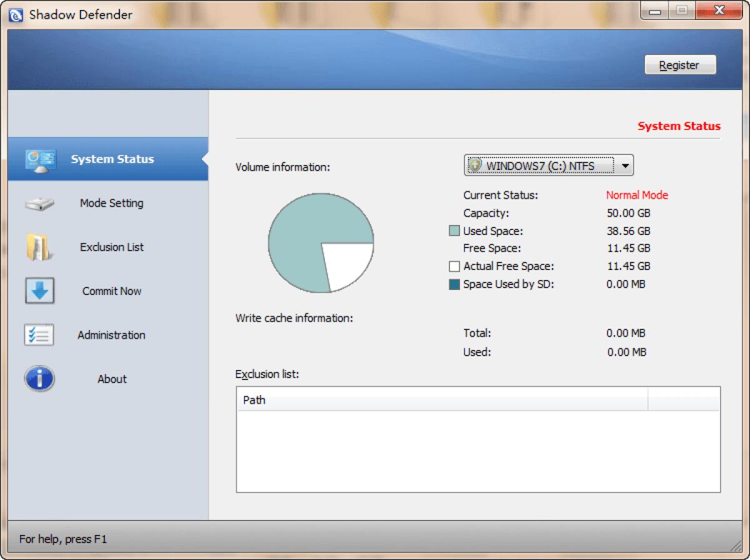Click the Commit Now sidebar label

111,291
